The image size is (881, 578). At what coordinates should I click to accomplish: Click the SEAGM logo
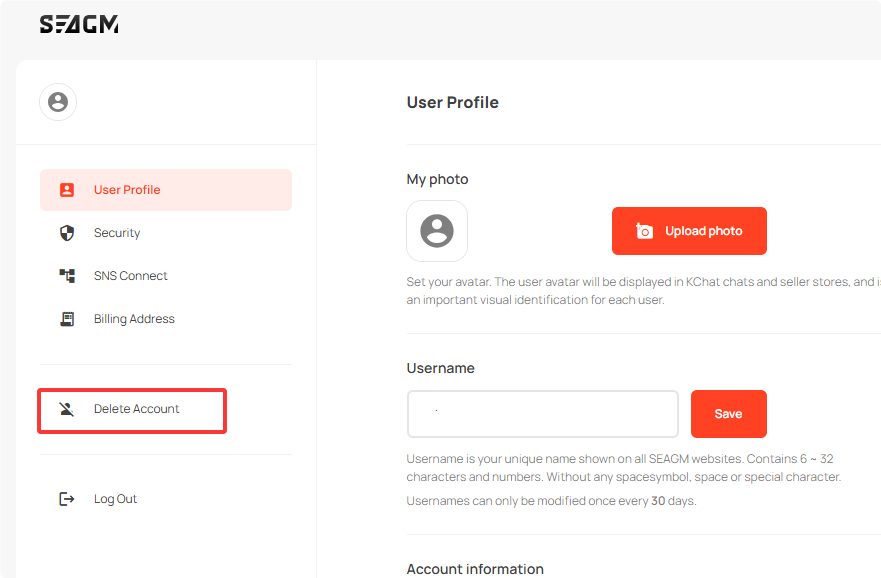pyautogui.click(x=79, y=25)
